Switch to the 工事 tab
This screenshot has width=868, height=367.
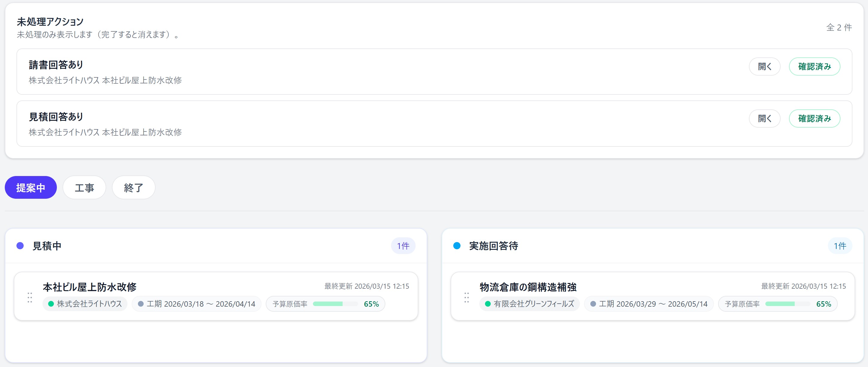[x=84, y=188]
